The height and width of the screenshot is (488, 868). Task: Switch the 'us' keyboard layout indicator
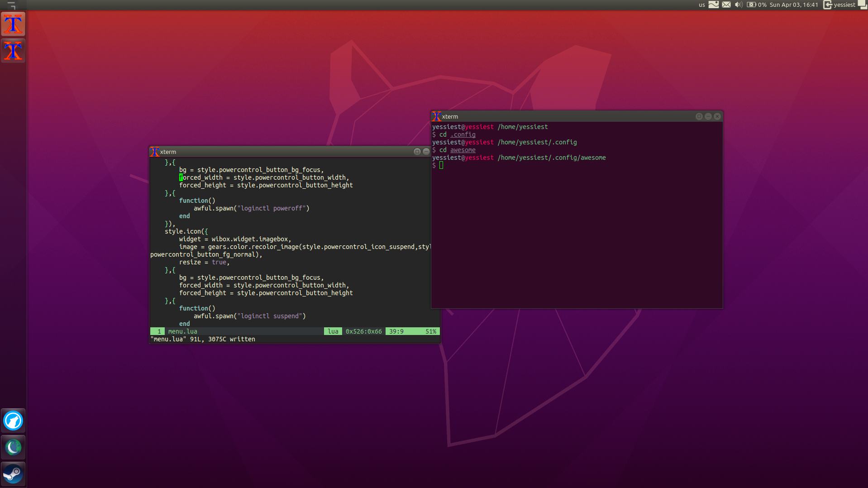click(x=701, y=5)
